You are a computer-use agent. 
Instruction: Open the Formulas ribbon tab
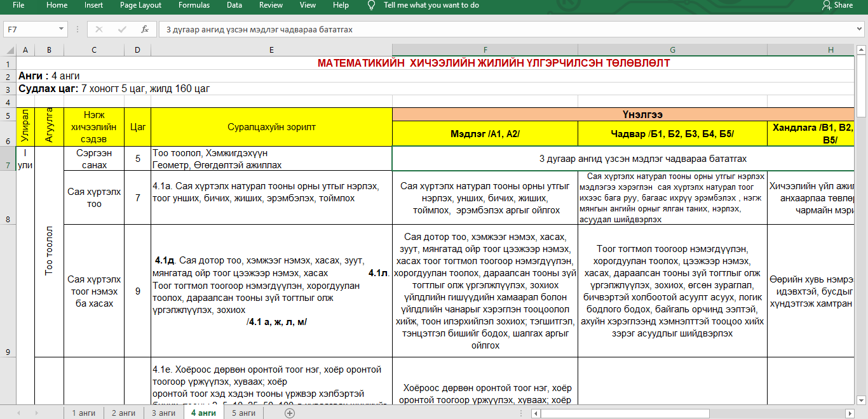[194, 5]
